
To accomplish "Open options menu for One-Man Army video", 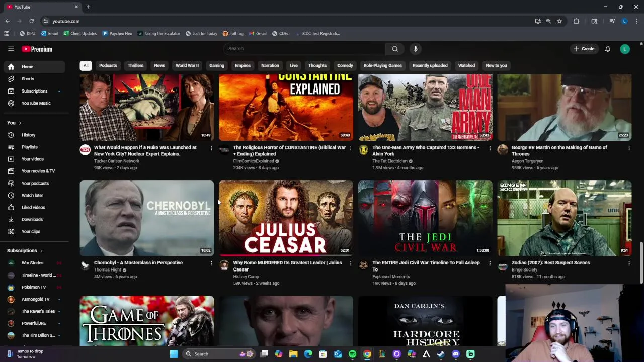I will [490, 148].
